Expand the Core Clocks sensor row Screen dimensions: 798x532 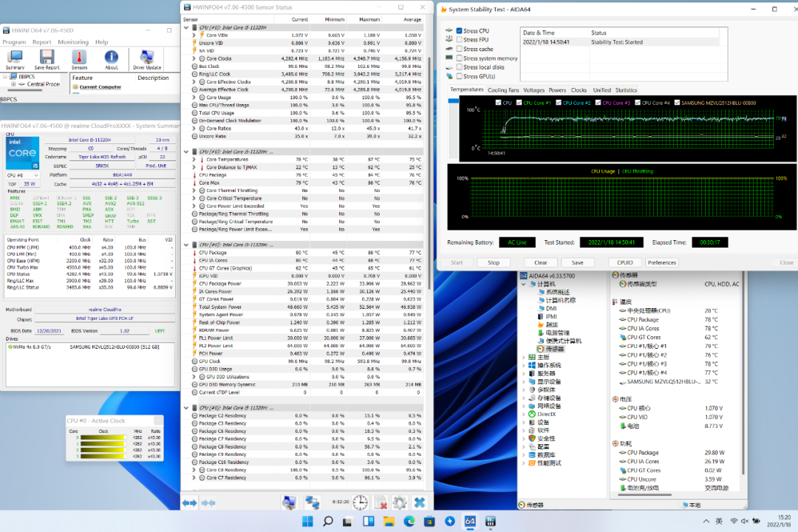(x=194, y=58)
